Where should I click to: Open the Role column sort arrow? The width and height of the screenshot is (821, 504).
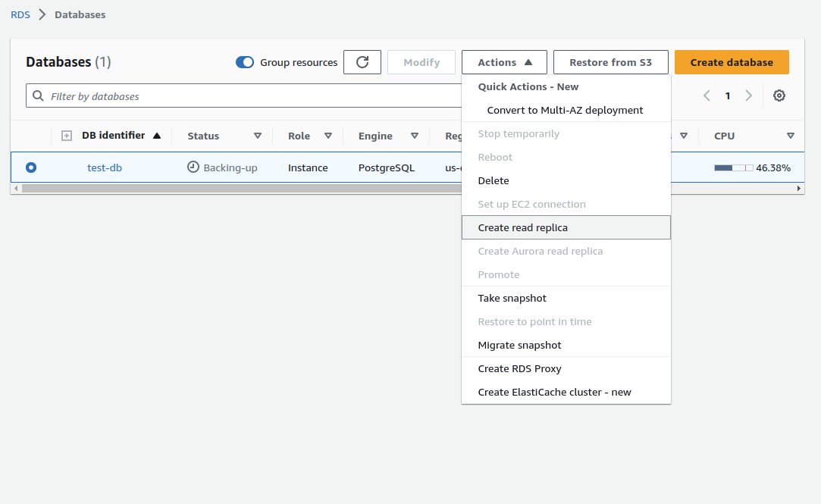[x=328, y=136]
